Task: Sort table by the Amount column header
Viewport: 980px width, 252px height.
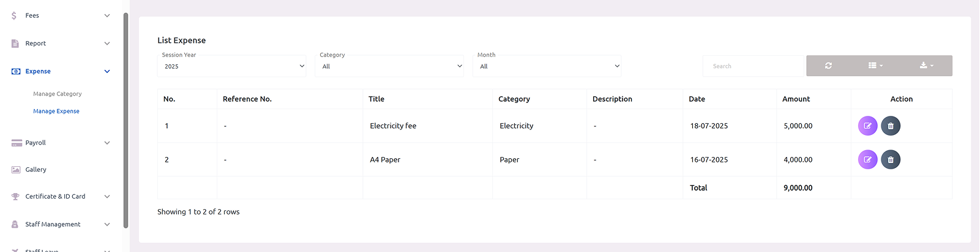Action: click(x=796, y=99)
